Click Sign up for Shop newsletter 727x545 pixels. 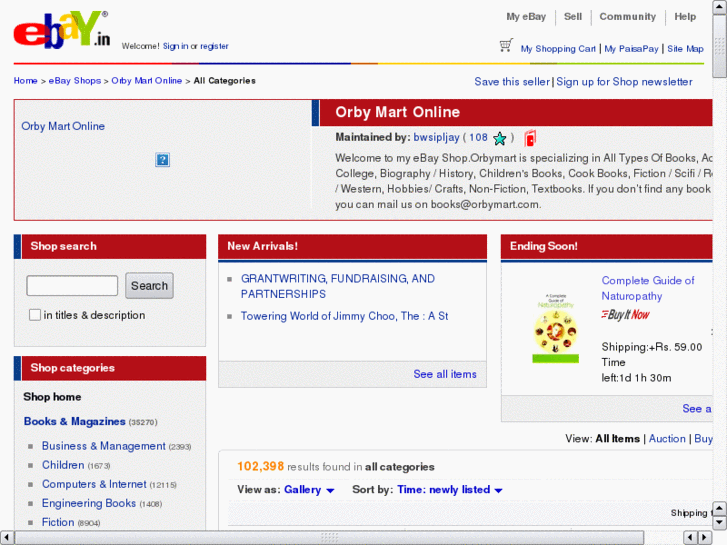point(624,82)
